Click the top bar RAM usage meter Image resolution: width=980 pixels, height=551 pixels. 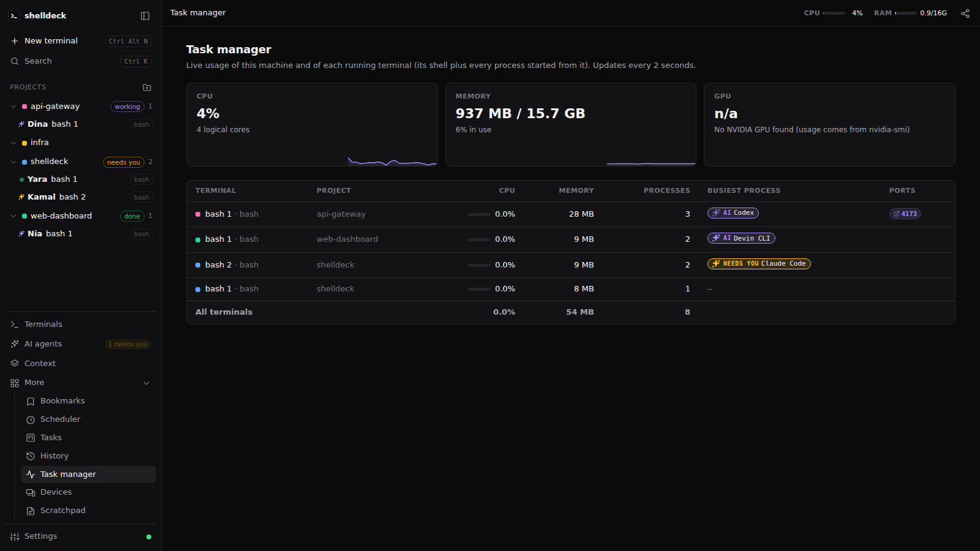[910, 13]
